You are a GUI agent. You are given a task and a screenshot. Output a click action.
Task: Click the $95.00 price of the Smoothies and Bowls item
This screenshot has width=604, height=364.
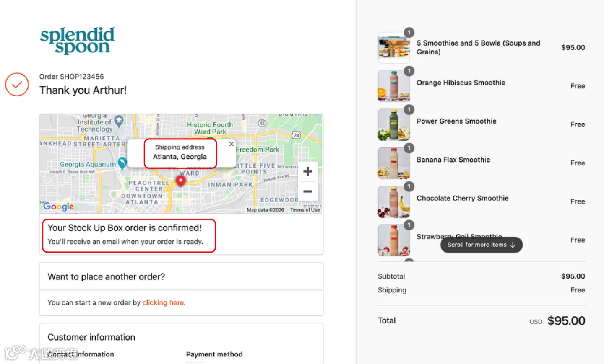coord(573,47)
